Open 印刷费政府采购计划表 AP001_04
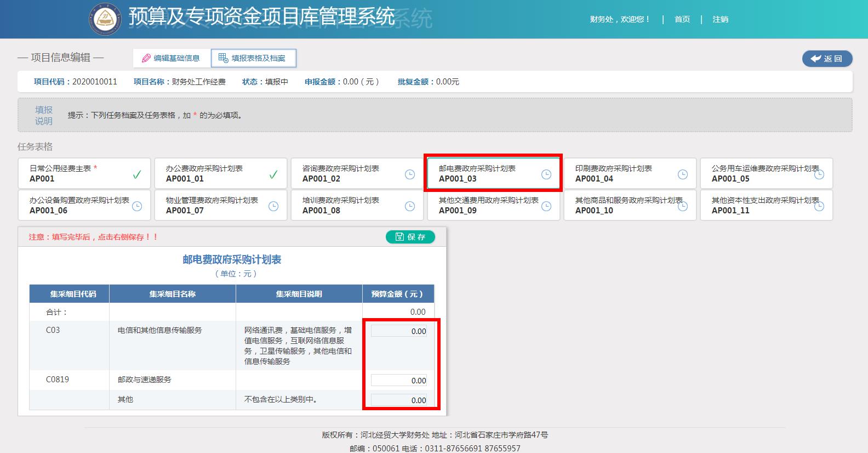This screenshot has width=868, height=453. [x=630, y=174]
